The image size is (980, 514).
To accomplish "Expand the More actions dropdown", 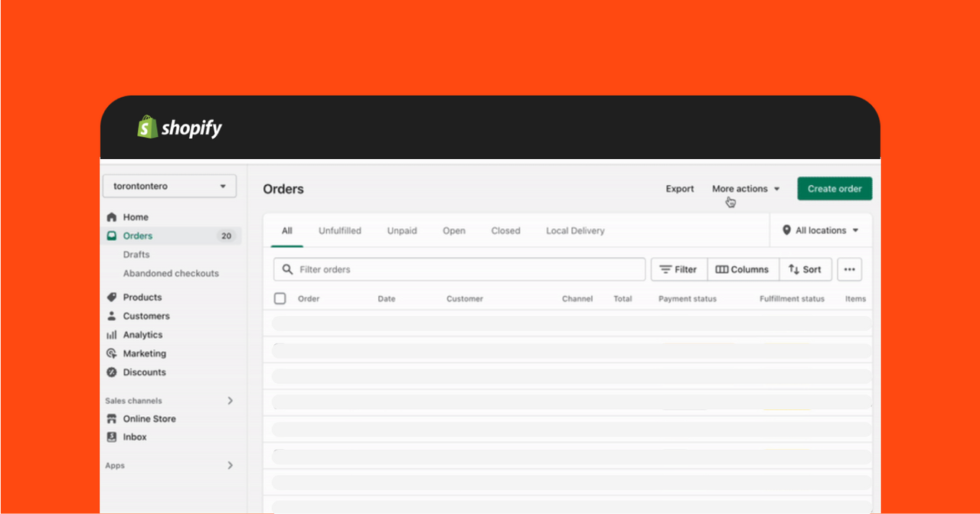I will click(746, 189).
